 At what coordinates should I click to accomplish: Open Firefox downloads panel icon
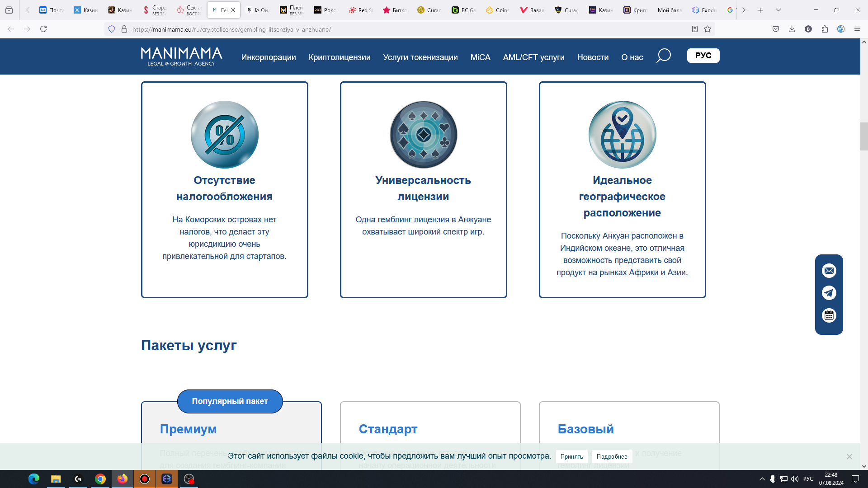click(792, 29)
